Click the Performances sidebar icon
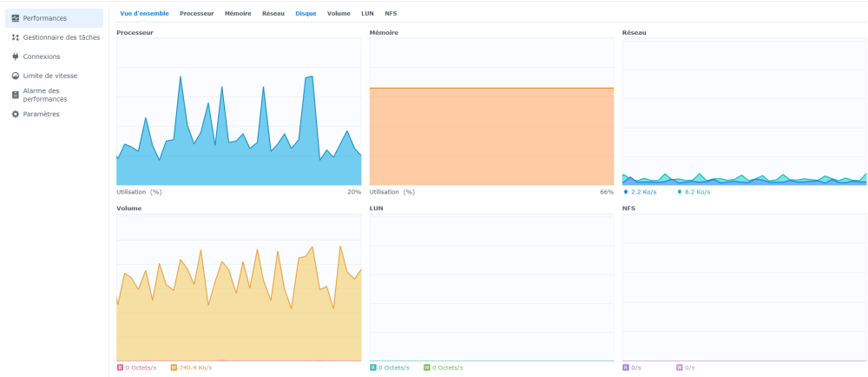868x377 pixels. [16, 18]
